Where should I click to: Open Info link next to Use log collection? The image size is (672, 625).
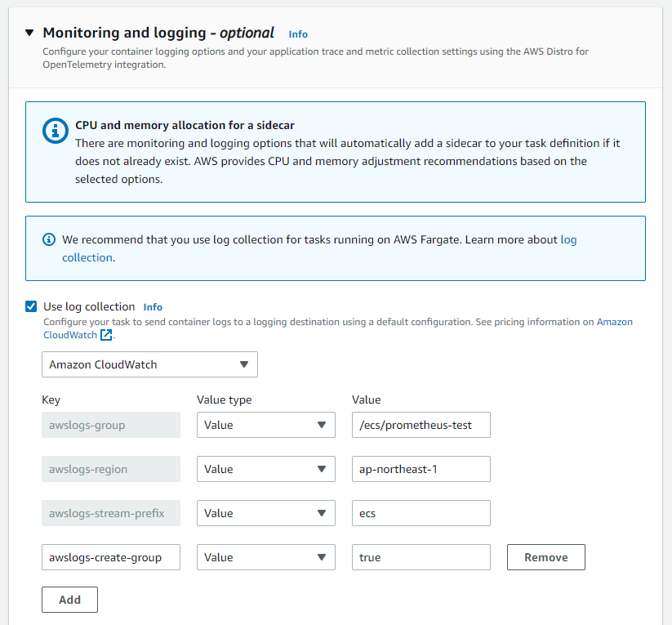click(153, 307)
